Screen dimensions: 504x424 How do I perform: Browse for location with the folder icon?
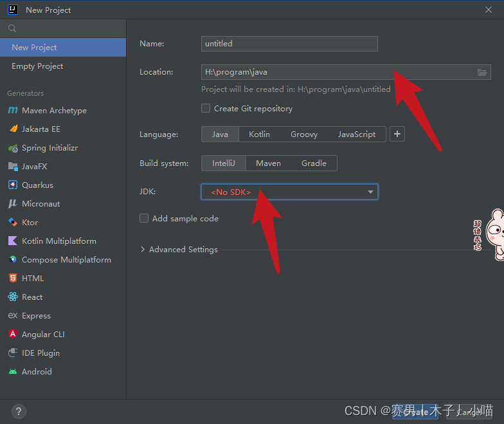click(482, 72)
